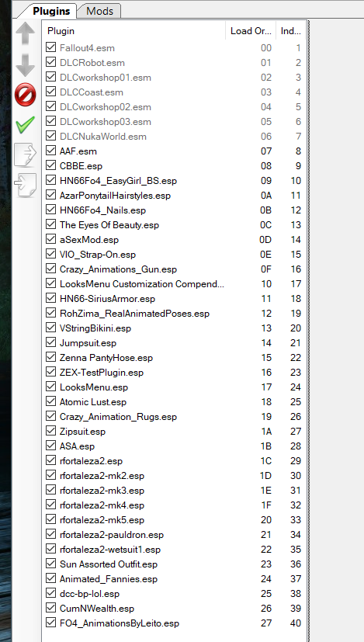The width and height of the screenshot is (364, 642).
Task: Select Zenna PantyHose.esp plugin
Action: click(x=106, y=357)
